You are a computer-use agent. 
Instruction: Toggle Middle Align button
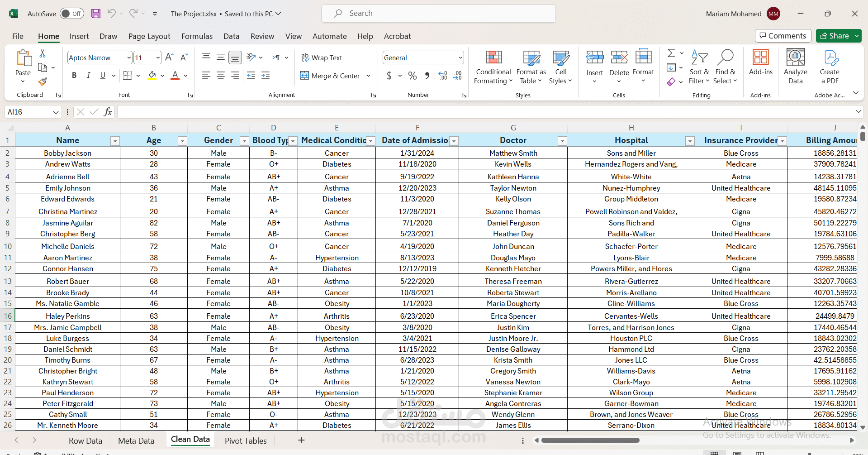(220, 57)
